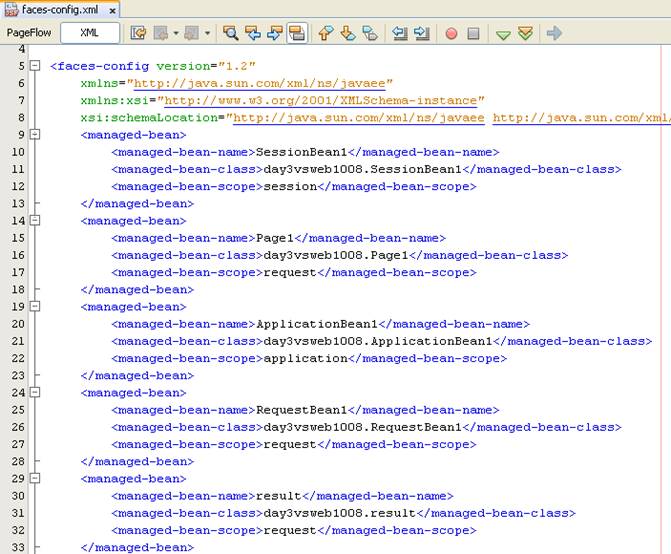Open the Back history dropdown arrow
The height and width of the screenshot is (554, 671).
click(175, 33)
